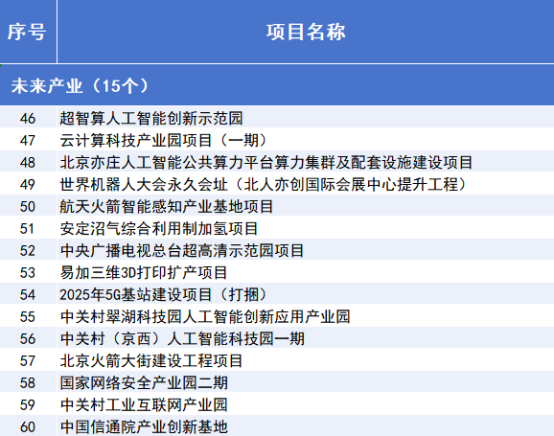Select 中关村翠湖科技园人工智能创新应用产业园 cell

tap(306, 317)
